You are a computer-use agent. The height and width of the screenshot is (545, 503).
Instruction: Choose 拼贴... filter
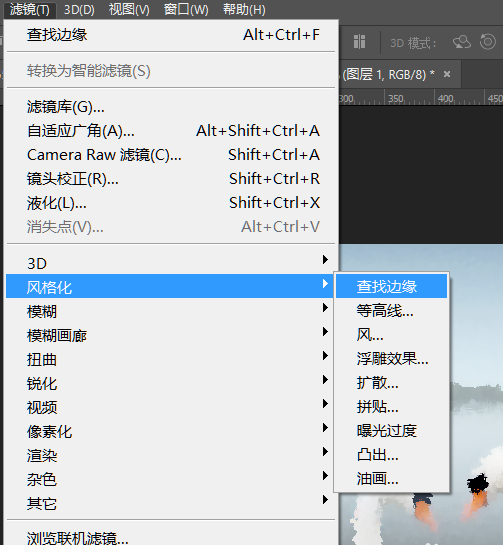[391, 406]
